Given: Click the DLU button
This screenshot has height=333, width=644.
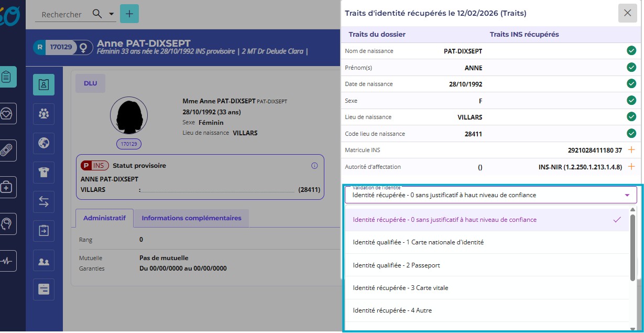Looking at the screenshot, I should pos(90,83).
